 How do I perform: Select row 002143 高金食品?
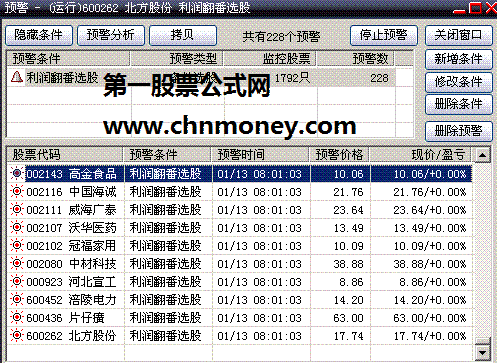point(240,174)
